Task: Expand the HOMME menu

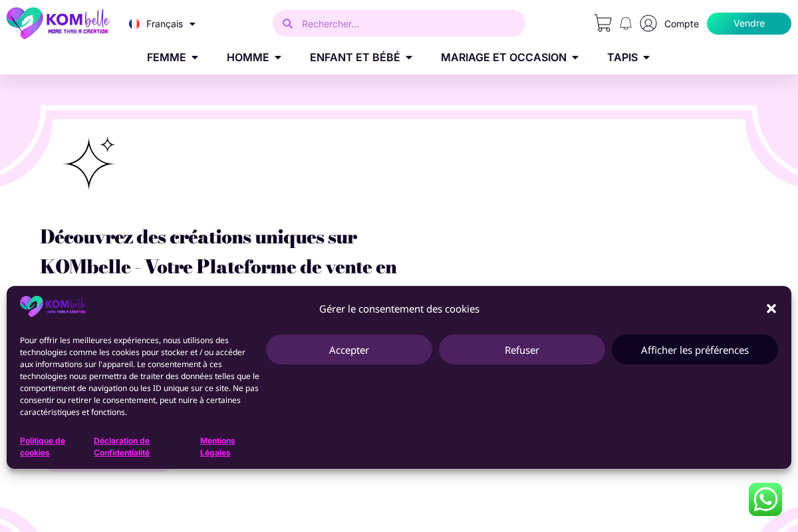Action: coord(254,57)
